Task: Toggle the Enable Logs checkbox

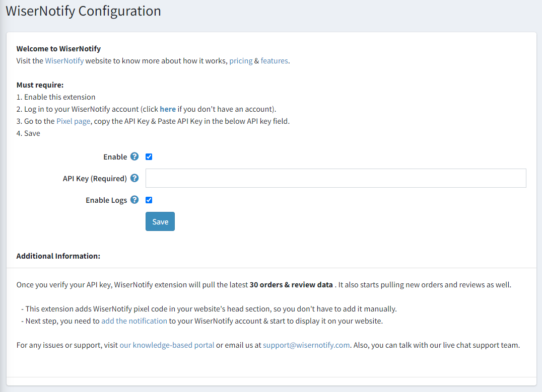Action: coord(149,200)
